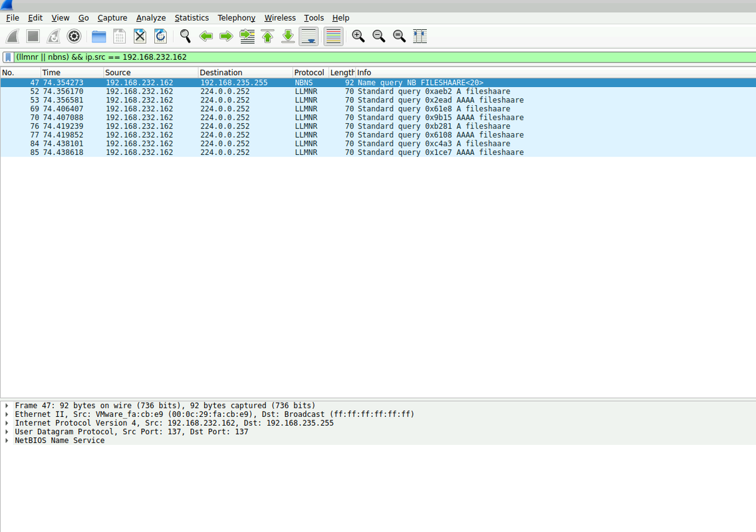Select packet 84 query 0xc4a3

tap(378, 143)
